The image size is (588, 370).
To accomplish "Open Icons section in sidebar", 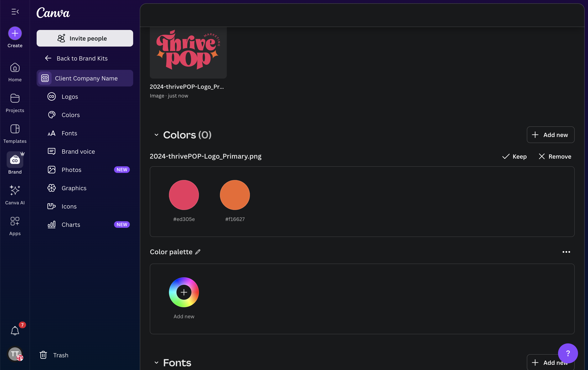I will (x=85, y=206).
